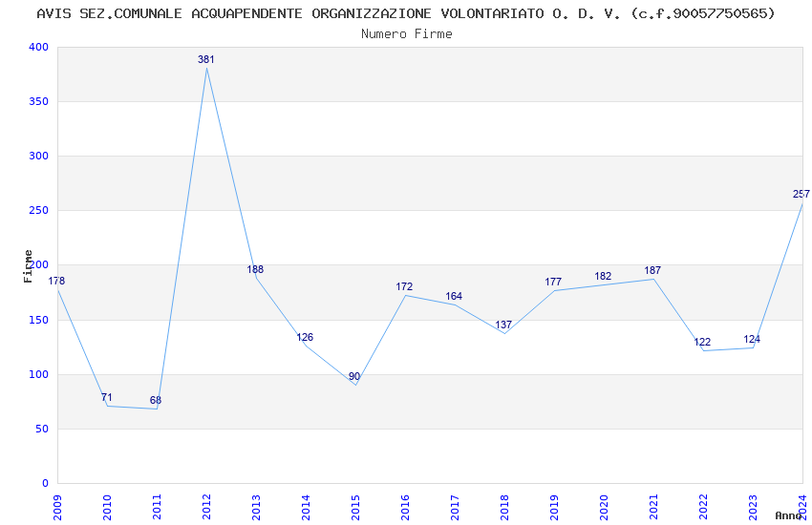Click the 2021 x-axis year label
This screenshot has height=525, width=812.
tap(654, 508)
